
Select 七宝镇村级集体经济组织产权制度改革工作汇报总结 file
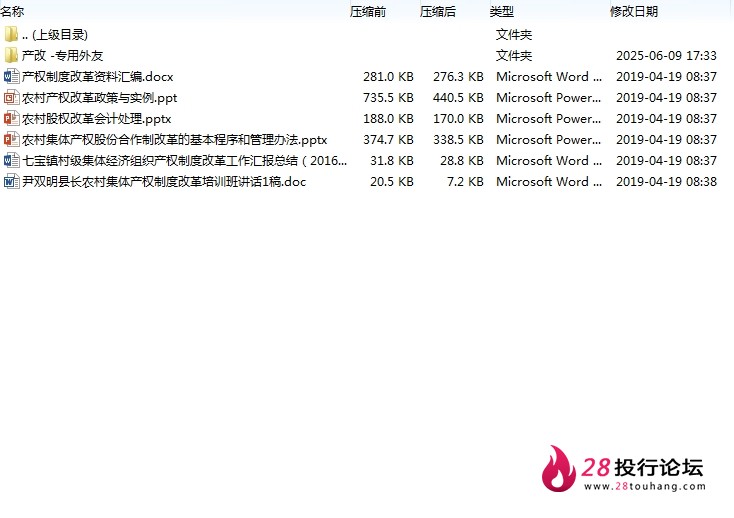point(184,161)
